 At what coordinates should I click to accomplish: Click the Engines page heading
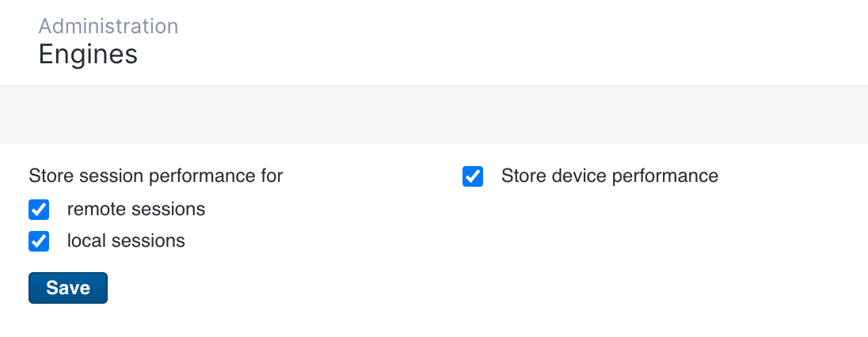point(88,55)
